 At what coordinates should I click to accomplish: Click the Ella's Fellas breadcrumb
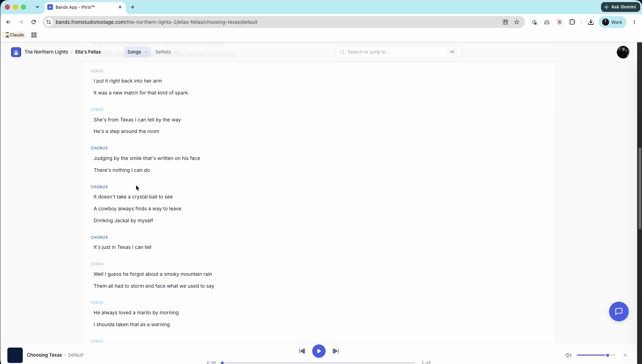88,52
